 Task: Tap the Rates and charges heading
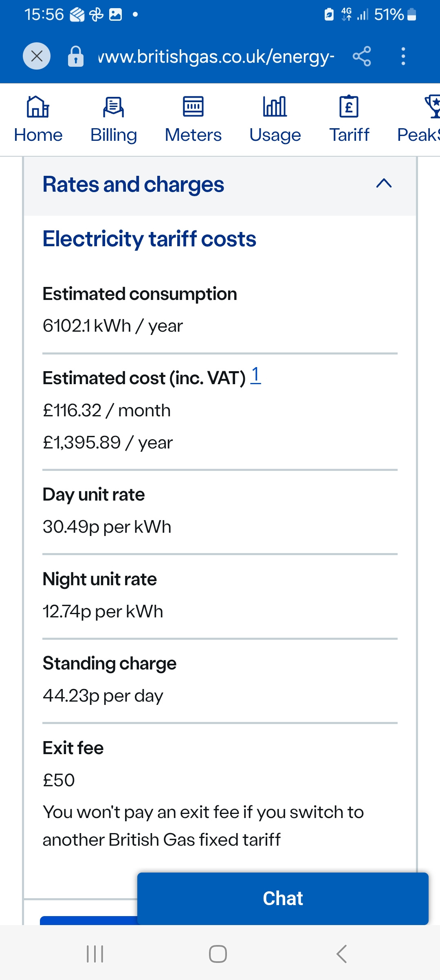pos(133,184)
